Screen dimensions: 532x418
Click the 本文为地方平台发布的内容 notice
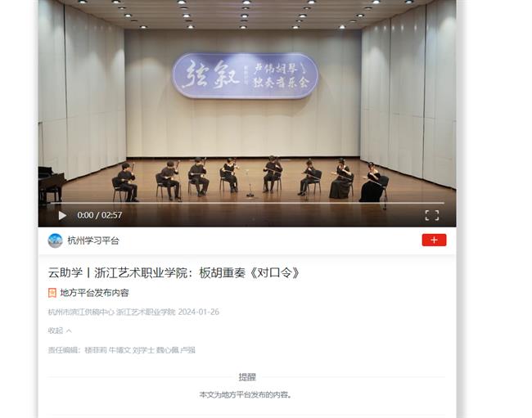tap(246, 395)
